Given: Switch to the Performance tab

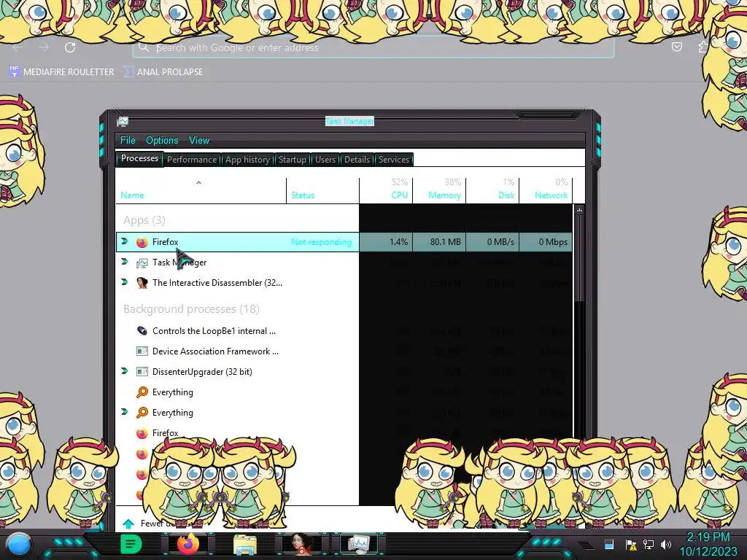Looking at the screenshot, I should pyautogui.click(x=192, y=160).
